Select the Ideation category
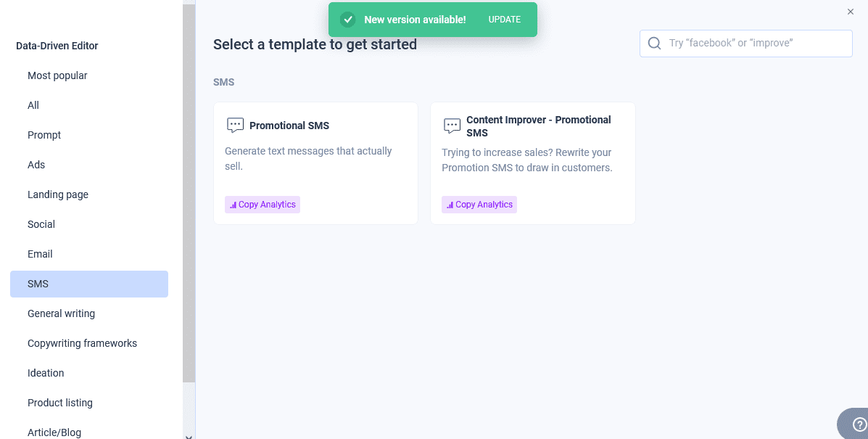Viewport: 868px width, 439px height. [x=46, y=373]
